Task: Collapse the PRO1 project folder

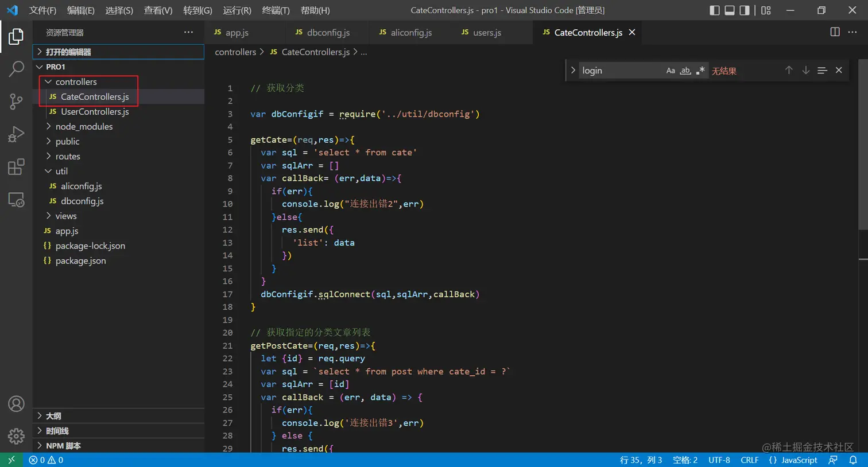Action: (x=118, y=67)
